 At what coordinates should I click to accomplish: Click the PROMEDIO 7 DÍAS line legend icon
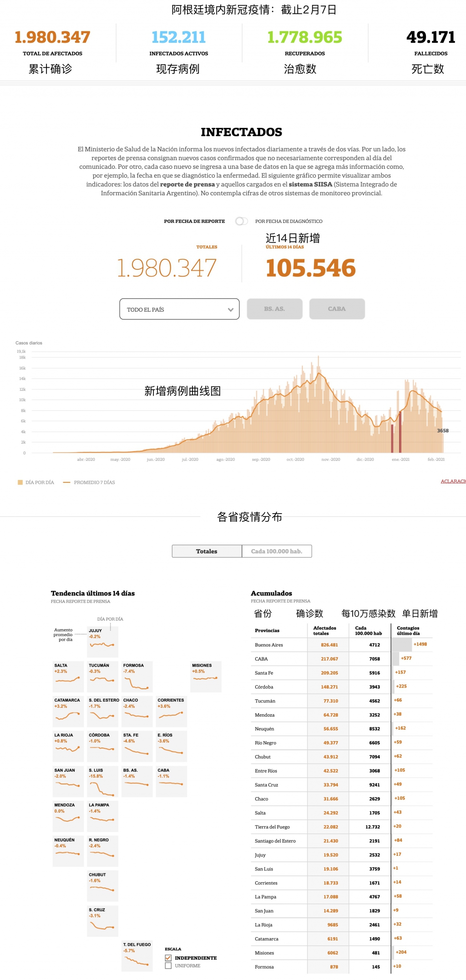tap(66, 482)
